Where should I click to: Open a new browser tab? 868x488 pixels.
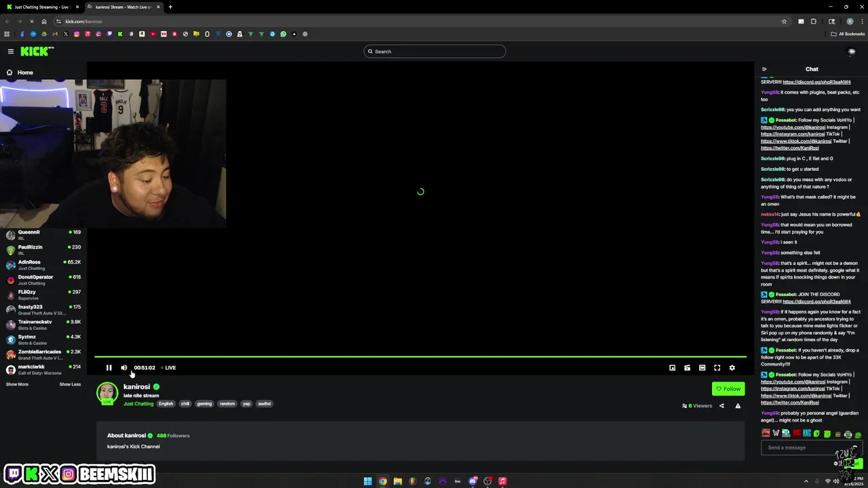(170, 7)
